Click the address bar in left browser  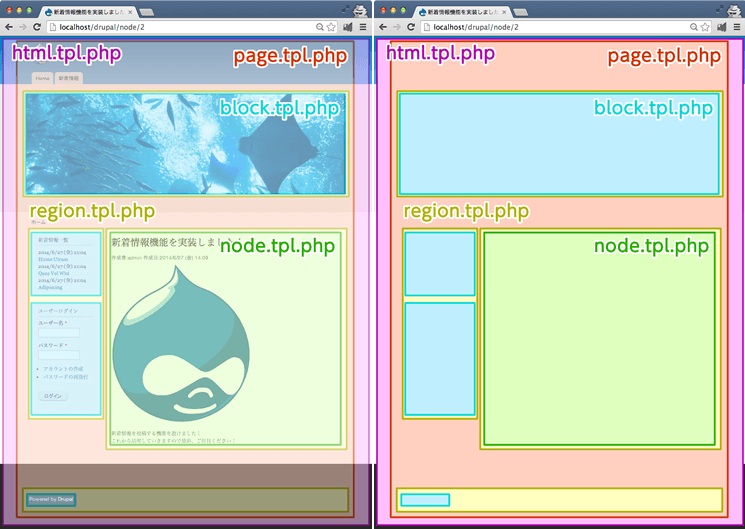[x=192, y=27]
